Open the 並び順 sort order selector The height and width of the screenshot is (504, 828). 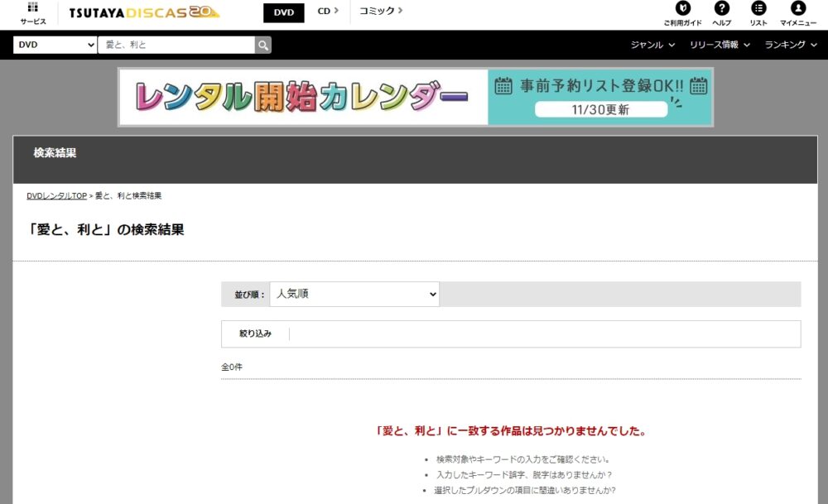click(x=354, y=294)
